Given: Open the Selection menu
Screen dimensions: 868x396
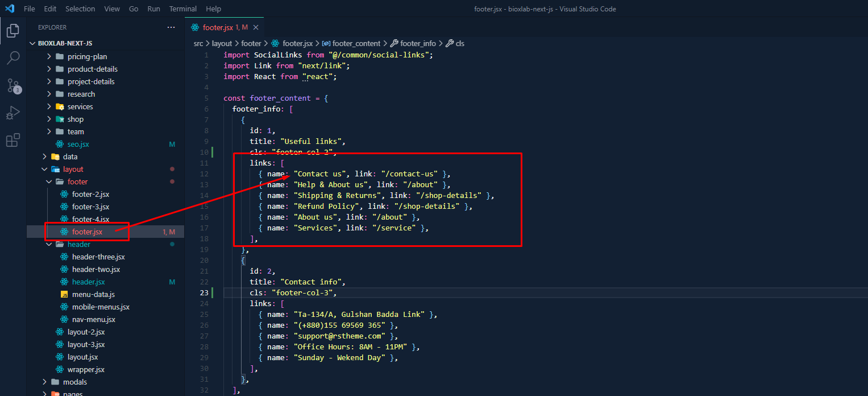Looking at the screenshot, I should pos(80,9).
